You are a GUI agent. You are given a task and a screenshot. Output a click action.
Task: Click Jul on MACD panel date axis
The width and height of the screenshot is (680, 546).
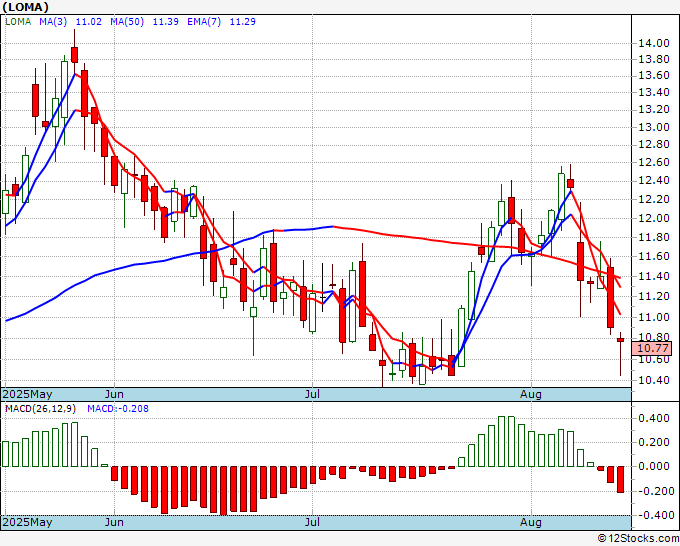coord(312,522)
